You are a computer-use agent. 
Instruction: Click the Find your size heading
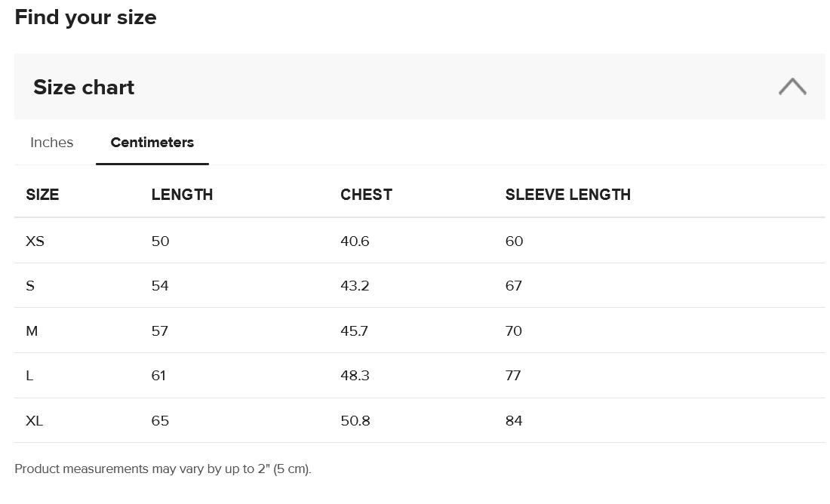click(x=85, y=17)
